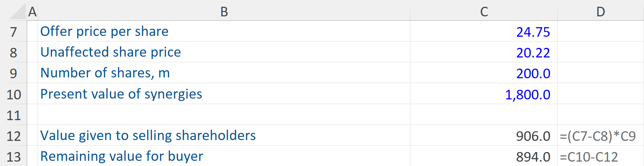Click the number of shares value 200.0
This screenshot has width=644, height=166.
pyautogui.click(x=533, y=73)
